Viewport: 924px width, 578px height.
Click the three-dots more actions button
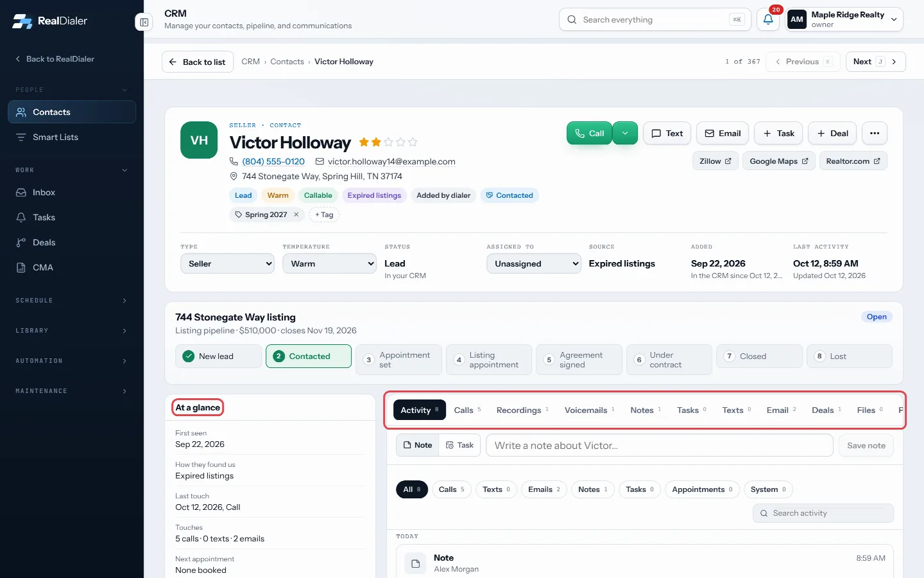click(x=875, y=134)
